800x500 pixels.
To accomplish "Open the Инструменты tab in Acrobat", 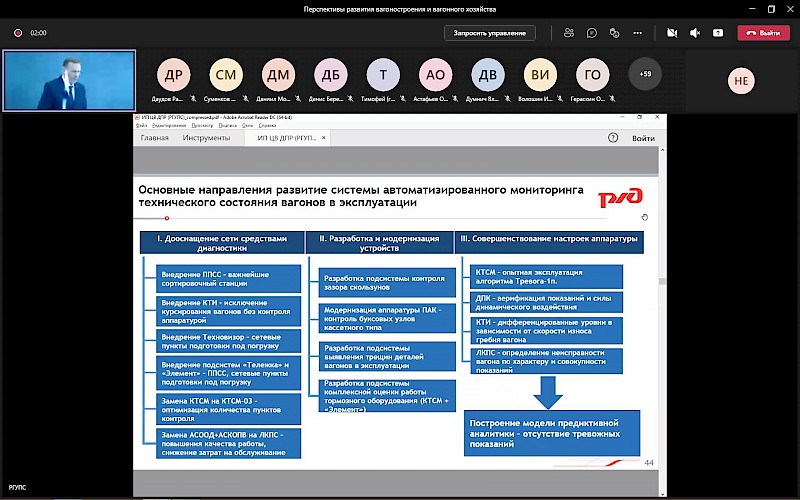I will click(205, 138).
